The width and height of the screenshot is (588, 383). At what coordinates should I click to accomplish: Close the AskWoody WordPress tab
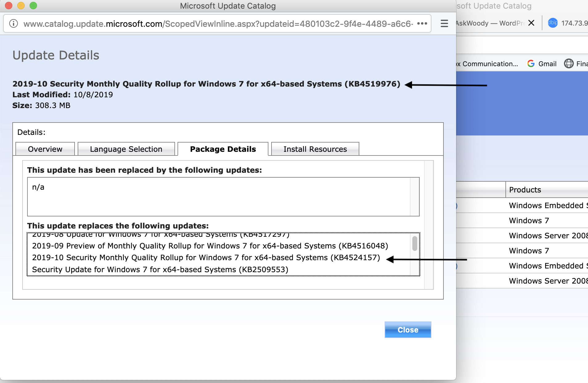tap(531, 23)
